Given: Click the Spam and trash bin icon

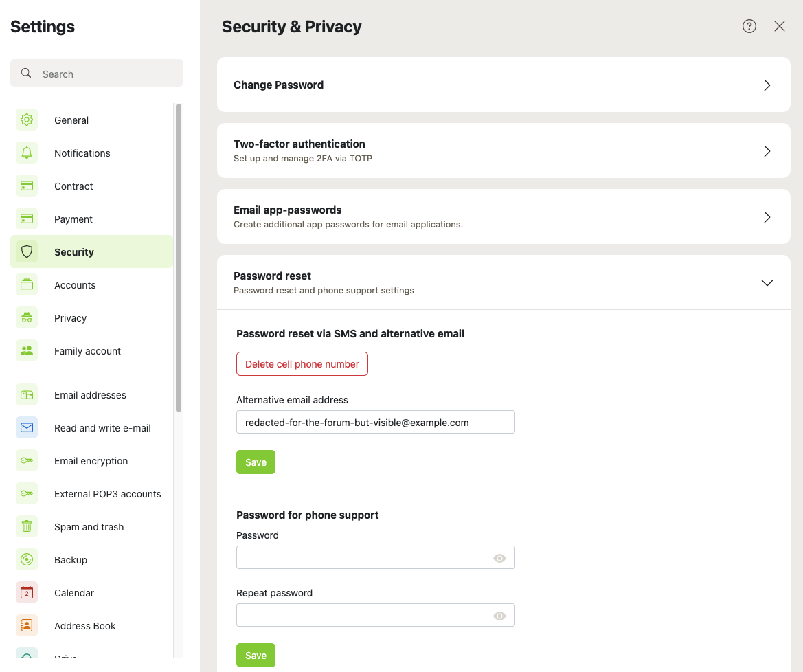Looking at the screenshot, I should point(27,526).
